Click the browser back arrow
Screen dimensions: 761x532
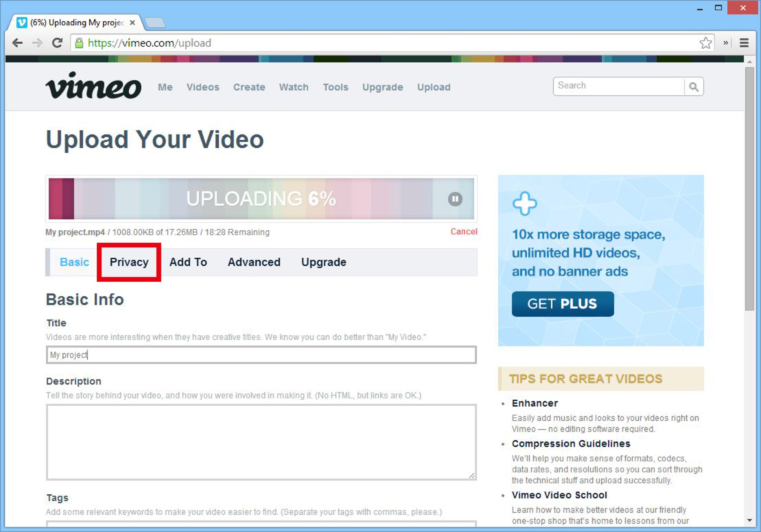(17, 43)
